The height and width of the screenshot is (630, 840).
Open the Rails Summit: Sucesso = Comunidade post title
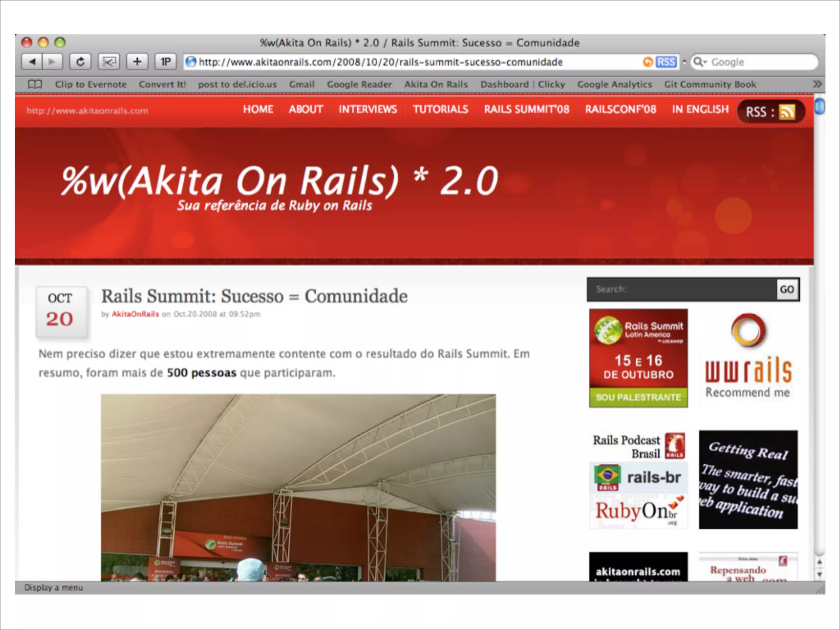[x=254, y=296]
